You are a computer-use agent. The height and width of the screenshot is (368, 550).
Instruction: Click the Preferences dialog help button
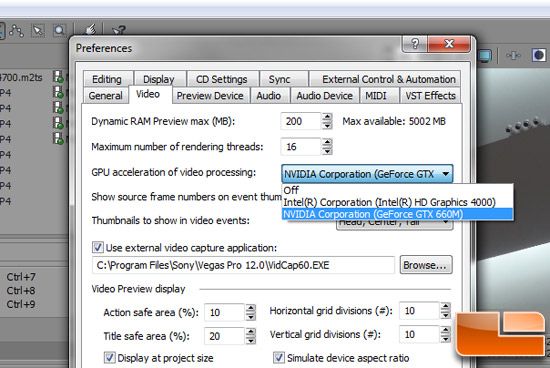click(x=415, y=44)
